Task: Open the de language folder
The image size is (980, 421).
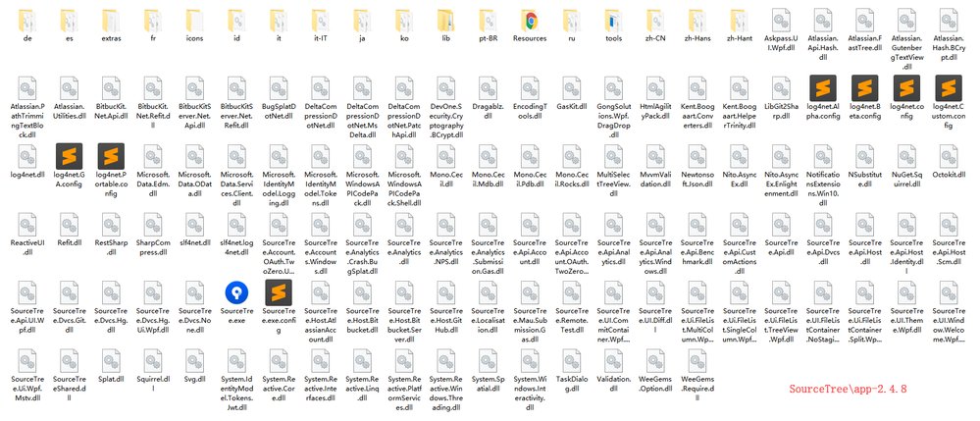Action: [27, 22]
